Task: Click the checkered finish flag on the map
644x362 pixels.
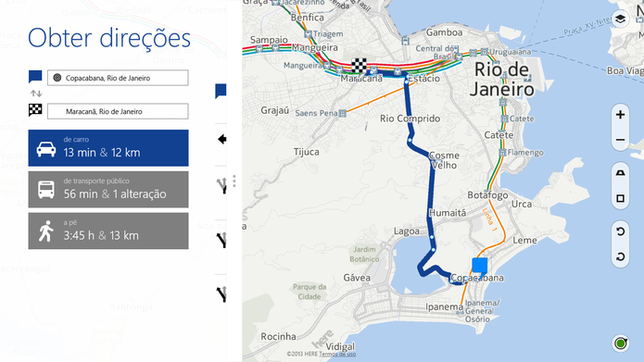Action: point(359,66)
